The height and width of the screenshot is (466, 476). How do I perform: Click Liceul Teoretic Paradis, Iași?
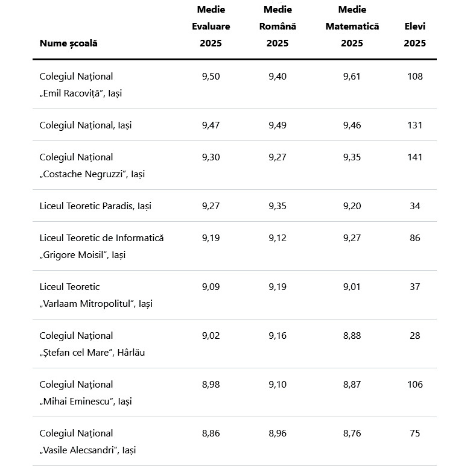coord(95,206)
